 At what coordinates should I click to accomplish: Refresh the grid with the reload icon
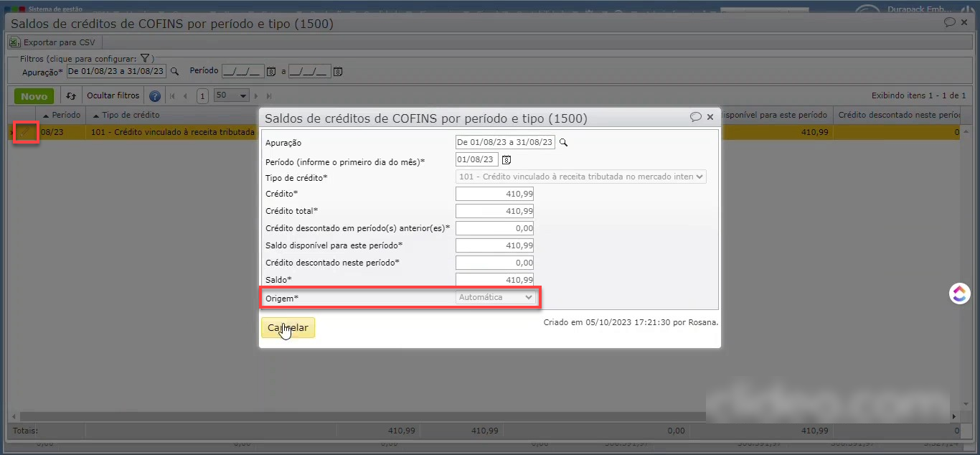pos(71,95)
